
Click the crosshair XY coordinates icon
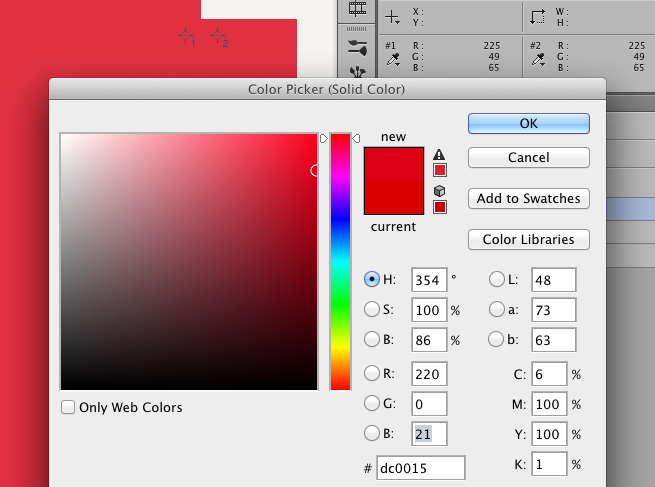(x=392, y=18)
